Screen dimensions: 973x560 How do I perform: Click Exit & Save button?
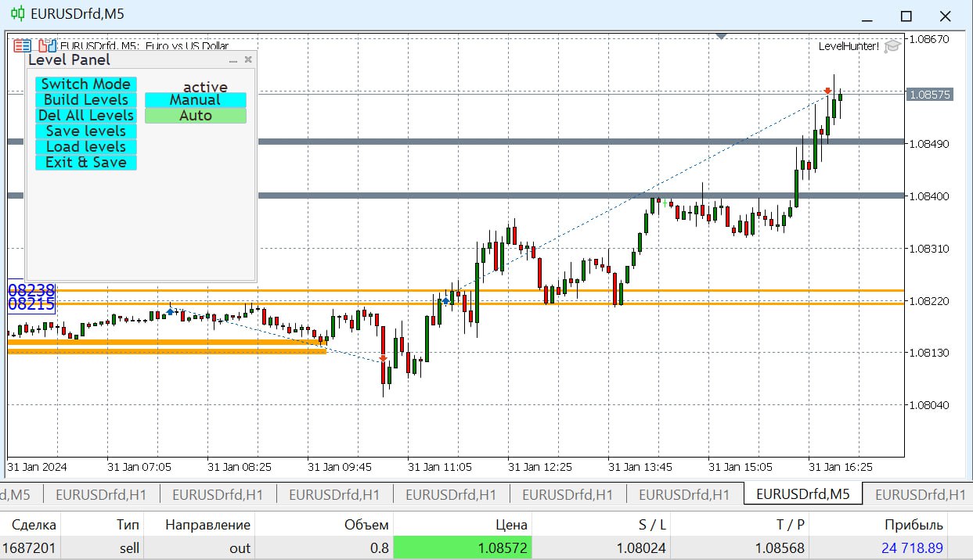86,163
